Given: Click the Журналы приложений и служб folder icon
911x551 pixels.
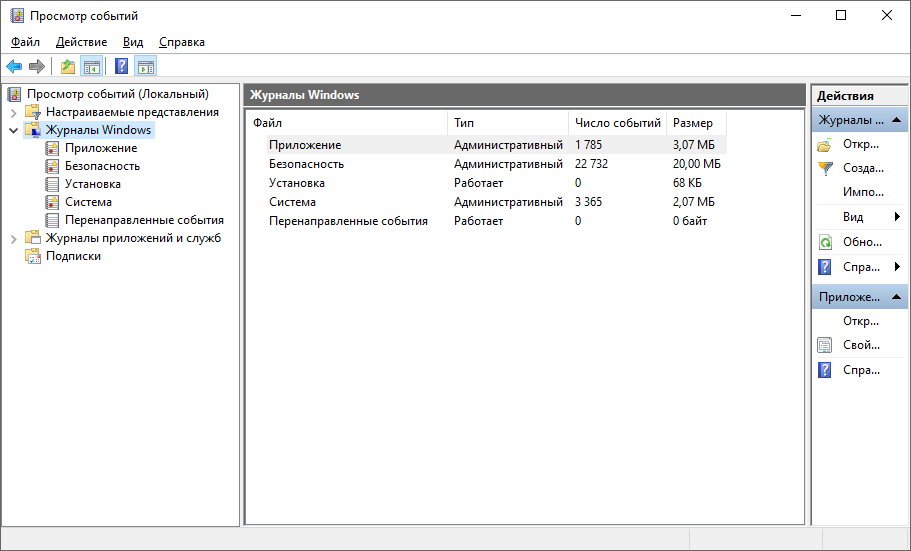Looking at the screenshot, I should (x=33, y=238).
